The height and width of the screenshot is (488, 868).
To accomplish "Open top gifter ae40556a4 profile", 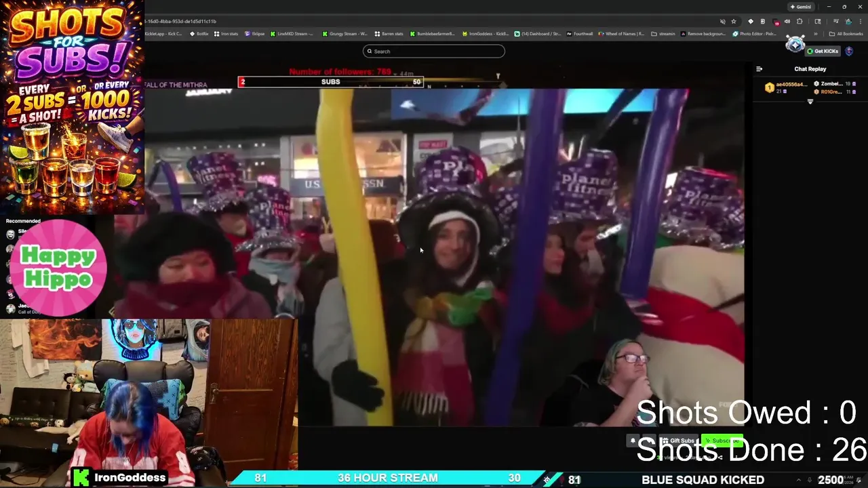I will click(785, 87).
